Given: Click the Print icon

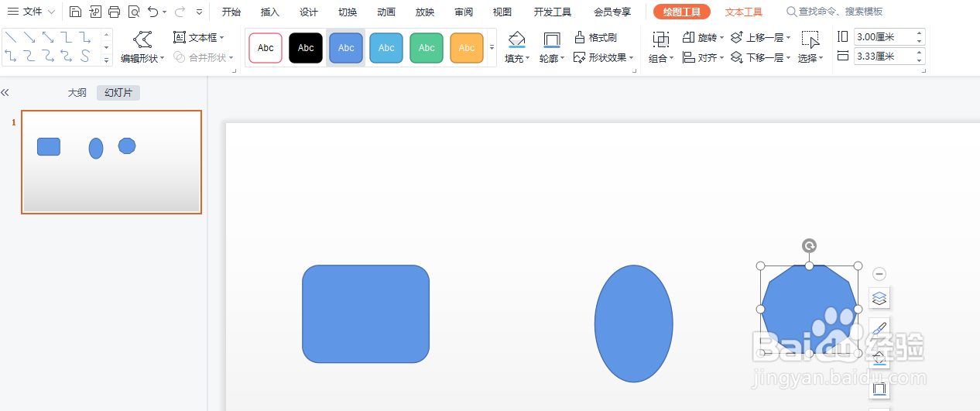Looking at the screenshot, I should [x=115, y=12].
